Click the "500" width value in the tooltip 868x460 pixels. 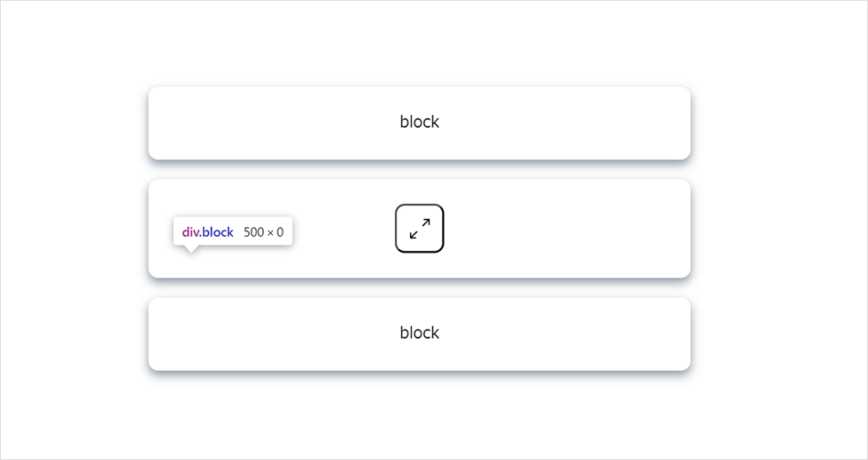tap(253, 232)
